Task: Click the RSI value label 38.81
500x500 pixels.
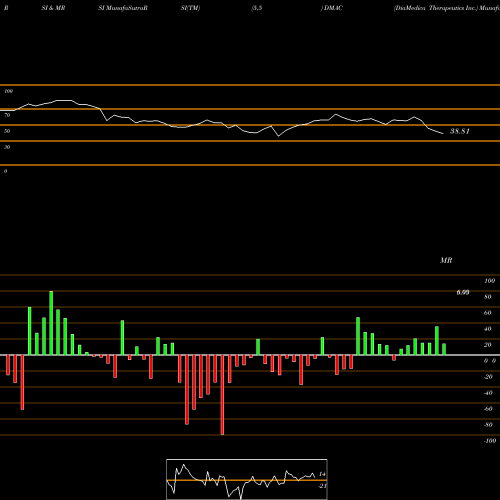Action: (x=460, y=131)
